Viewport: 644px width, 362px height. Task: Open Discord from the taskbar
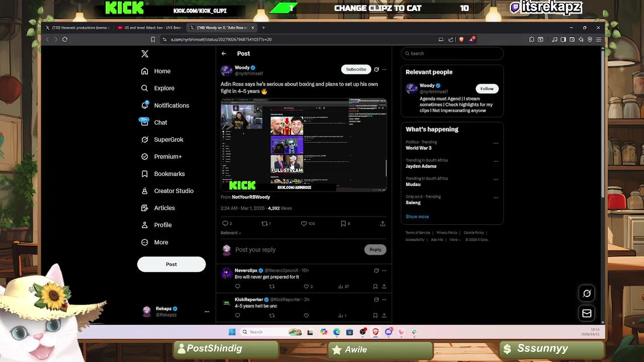(388, 332)
